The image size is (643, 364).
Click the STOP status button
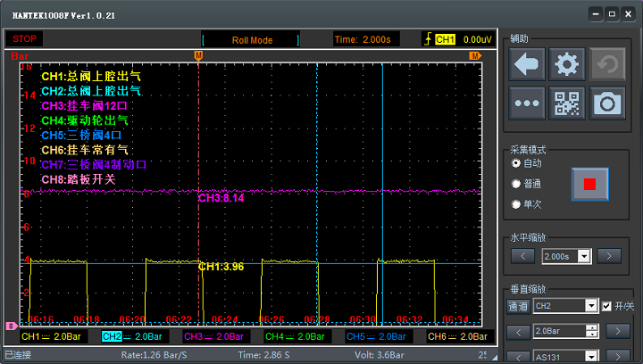tap(25, 39)
